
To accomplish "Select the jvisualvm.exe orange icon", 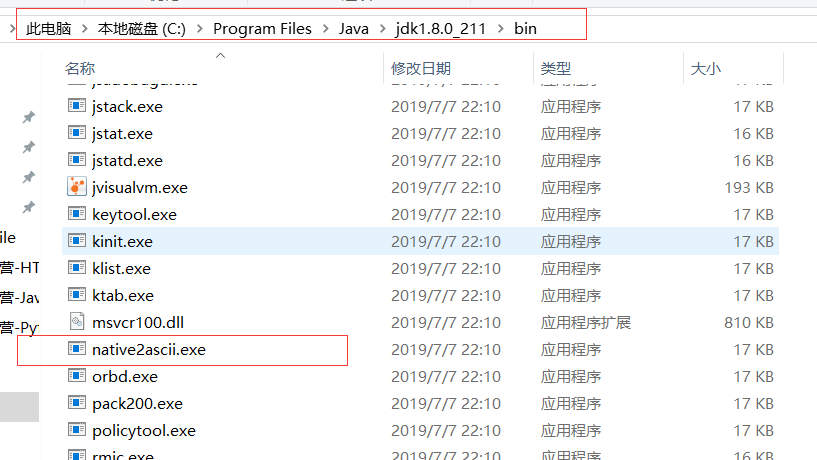I will click(77, 187).
